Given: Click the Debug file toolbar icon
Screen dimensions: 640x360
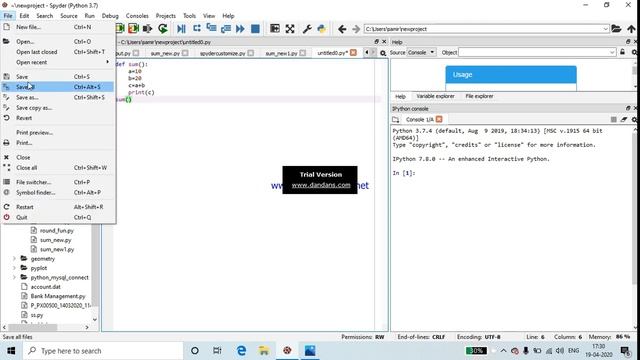Looking at the screenshot, I should 181,29.
